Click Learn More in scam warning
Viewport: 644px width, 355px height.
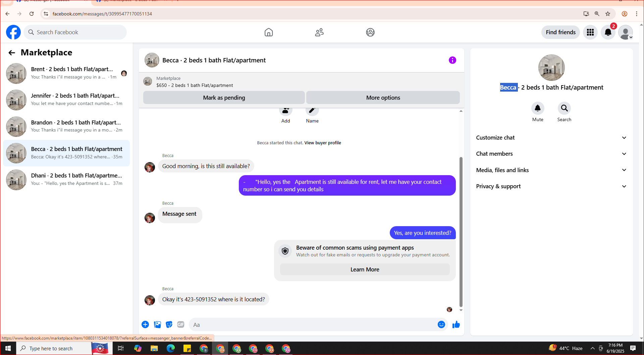365,269
